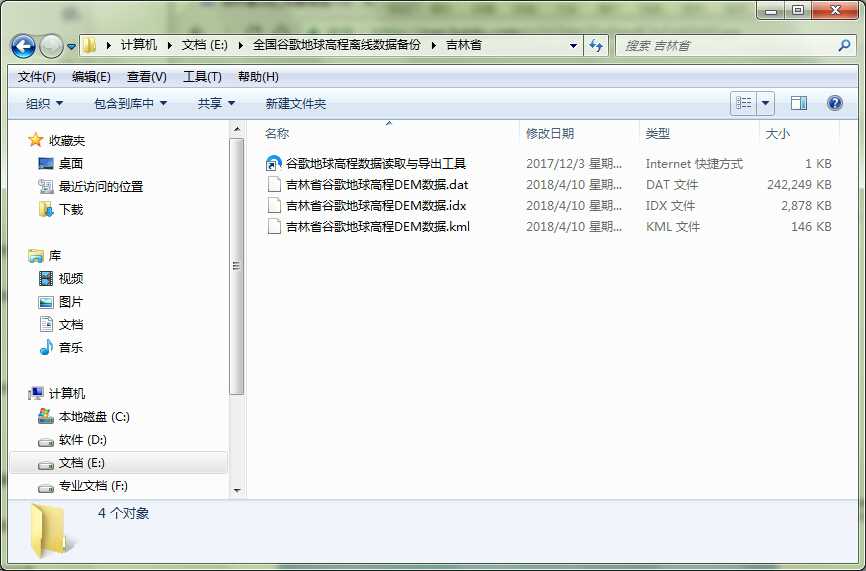Click the 收藏夹 star icon
Image resolution: width=866 pixels, height=571 pixels.
click(x=35, y=140)
